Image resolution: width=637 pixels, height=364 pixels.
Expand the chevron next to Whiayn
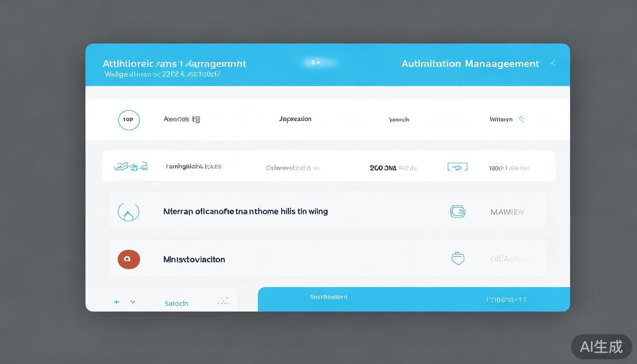[x=521, y=119]
